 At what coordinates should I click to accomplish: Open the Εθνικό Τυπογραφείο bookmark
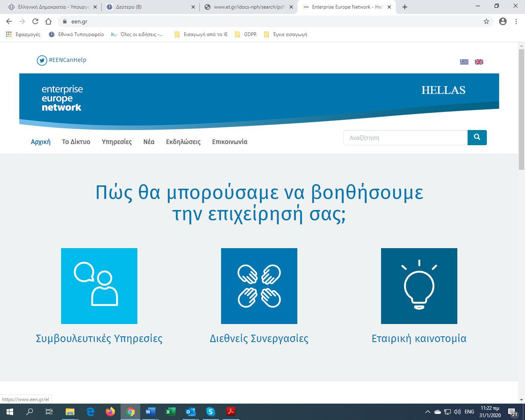(x=76, y=34)
